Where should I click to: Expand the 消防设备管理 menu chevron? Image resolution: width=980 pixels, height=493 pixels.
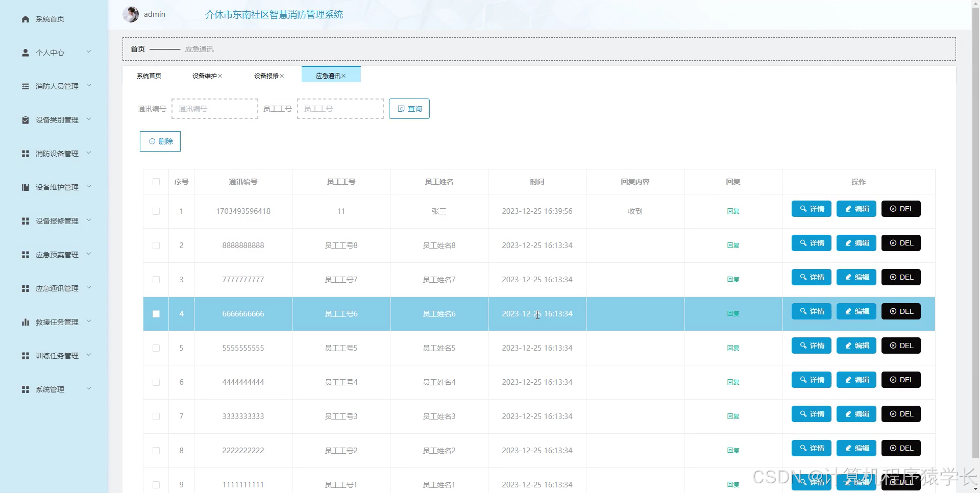[89, 153]
